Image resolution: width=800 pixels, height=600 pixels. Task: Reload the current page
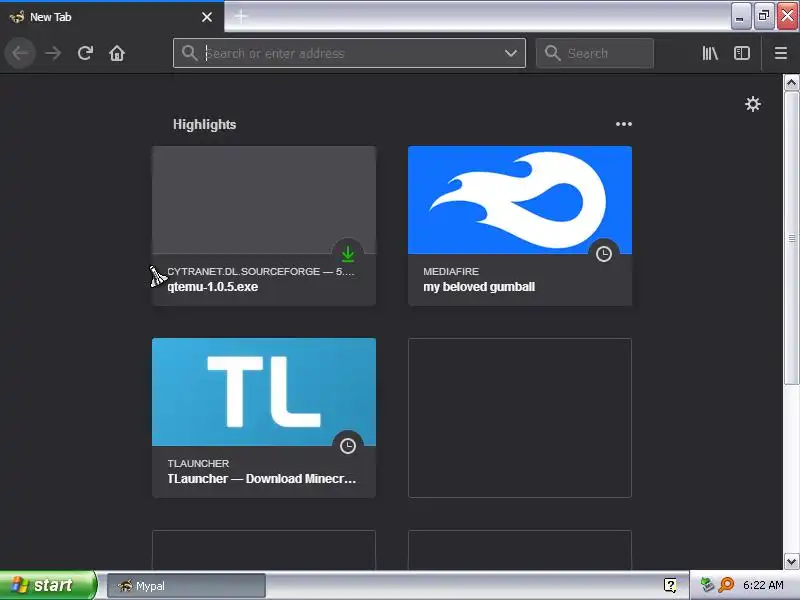(85, 53)
